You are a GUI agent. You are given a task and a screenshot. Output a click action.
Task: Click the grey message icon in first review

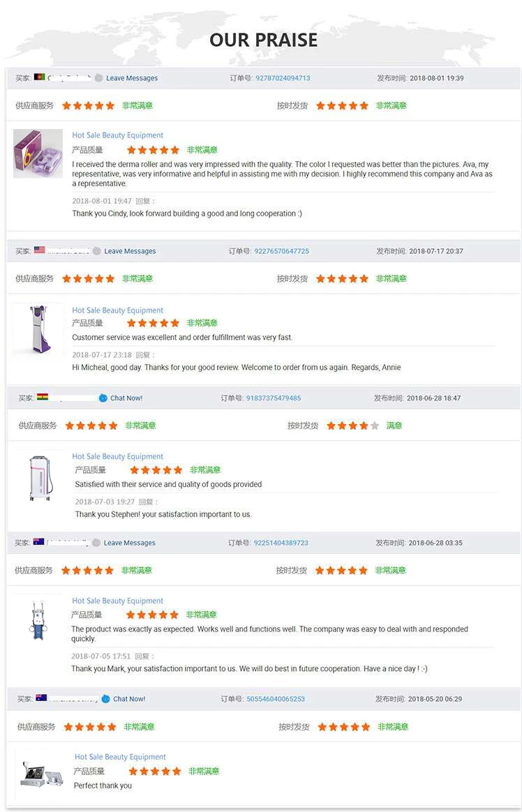point(98,78)
